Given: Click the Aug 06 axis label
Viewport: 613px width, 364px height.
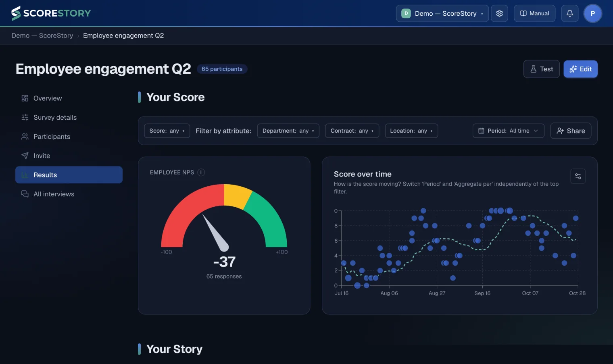Looking at the screenshot, I should [x=389, y=293].
